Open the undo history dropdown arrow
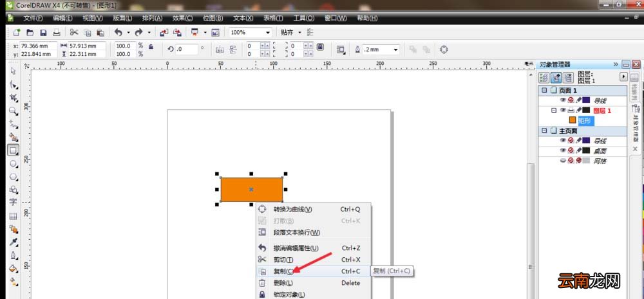The height and width of the screenshot is (299, 644). point(128,32)
